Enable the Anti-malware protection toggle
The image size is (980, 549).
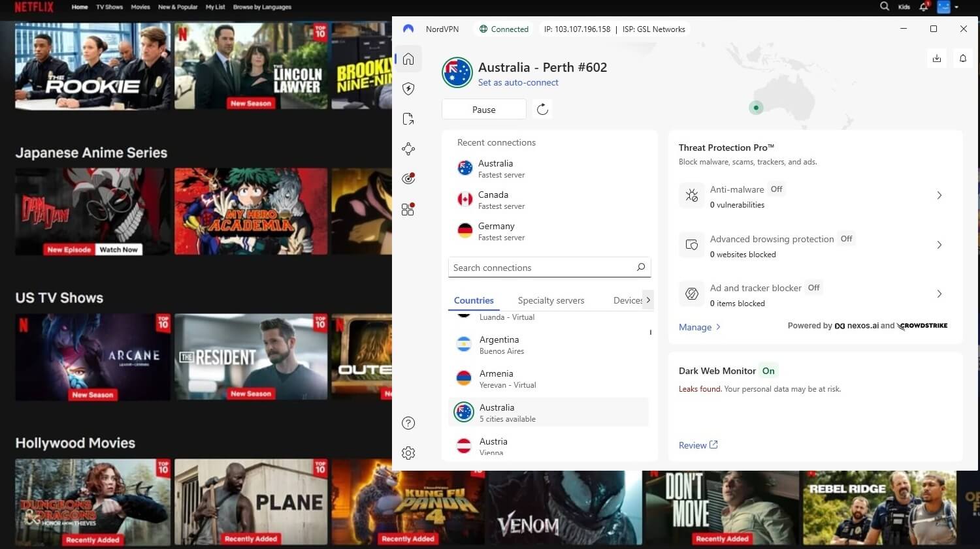pos(776,189)
